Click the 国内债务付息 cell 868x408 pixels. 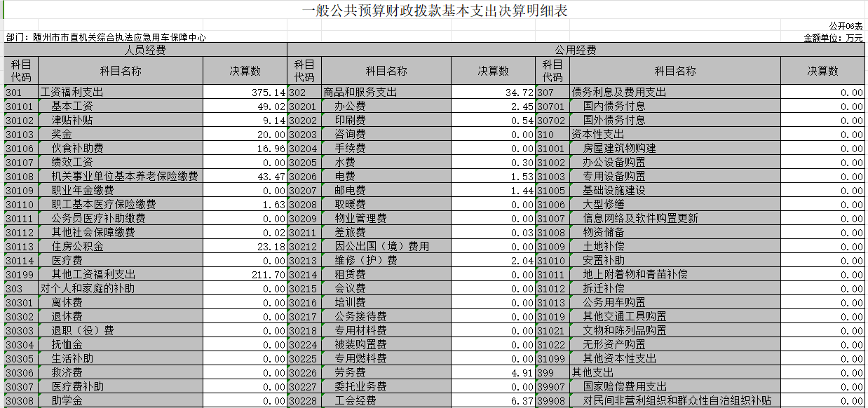pos(675,106)
